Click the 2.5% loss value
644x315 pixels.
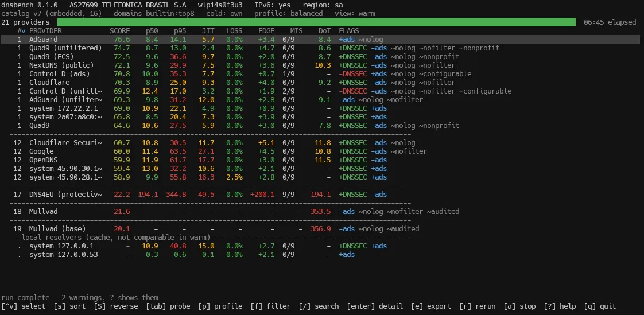point(235,177)
